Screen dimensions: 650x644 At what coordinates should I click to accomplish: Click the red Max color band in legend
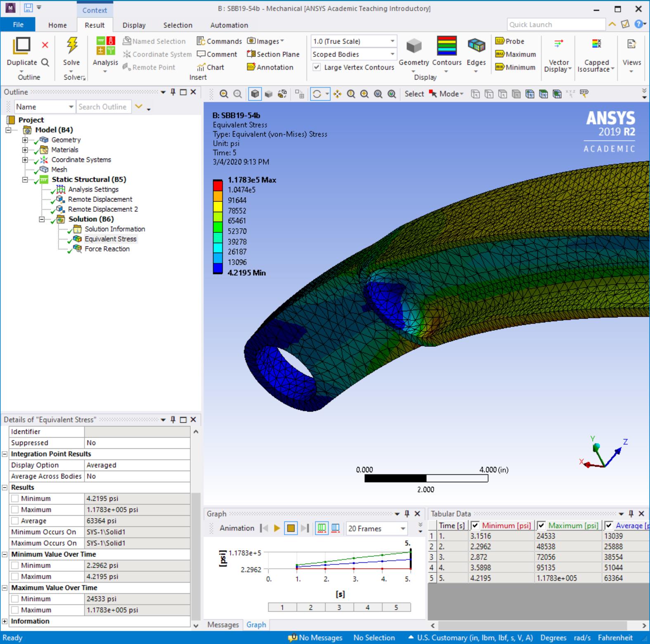point(217,185)
